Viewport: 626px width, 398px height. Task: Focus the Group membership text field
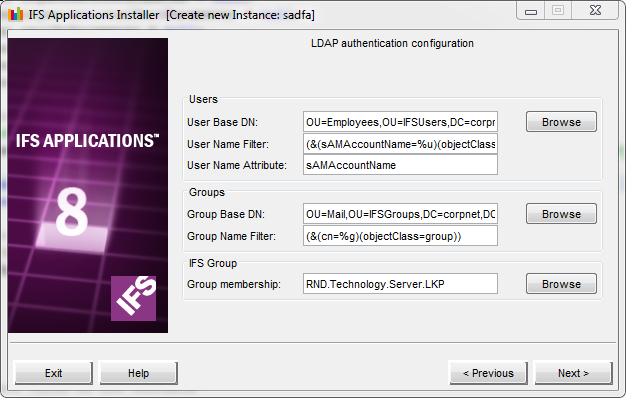[400, 284]
